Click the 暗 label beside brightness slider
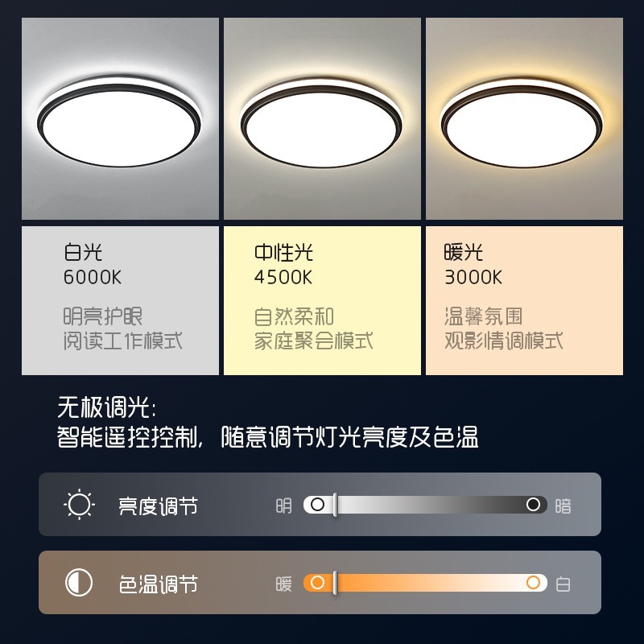The height and width of the screenshot is (644, 644). tap(563, 506)
